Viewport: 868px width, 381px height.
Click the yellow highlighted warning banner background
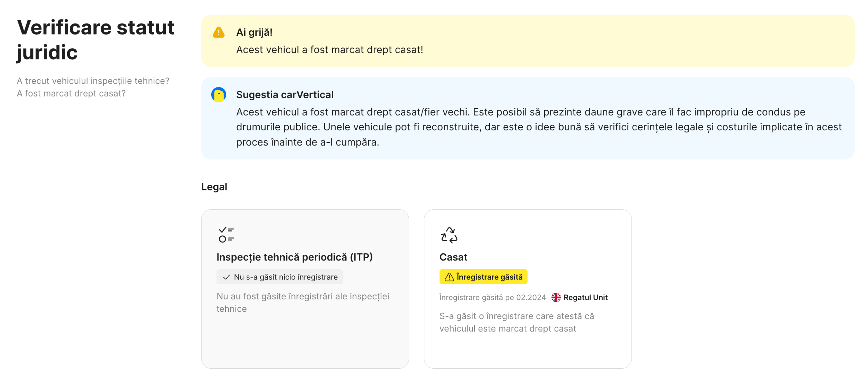pos(640,40)
